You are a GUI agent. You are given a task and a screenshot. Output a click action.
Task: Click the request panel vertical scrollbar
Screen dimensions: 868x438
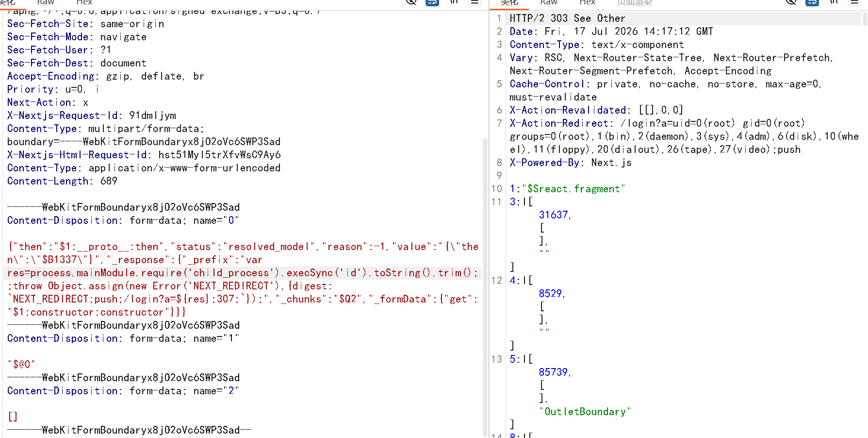tap(485, 286)
